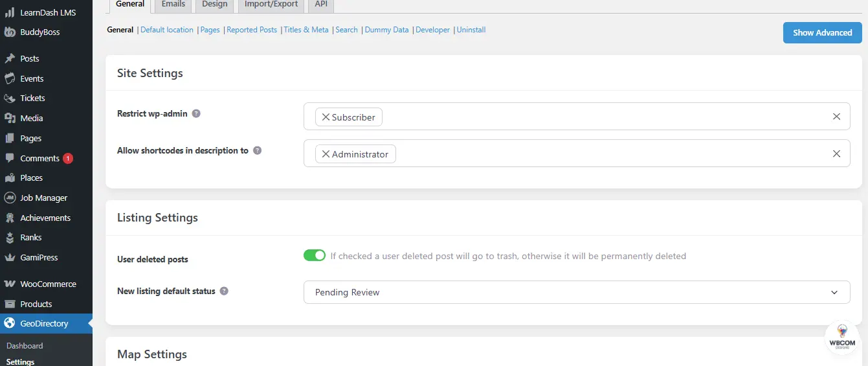Click the Products sidebar icon
Screen dimensions: 868x366
[10, 304]
